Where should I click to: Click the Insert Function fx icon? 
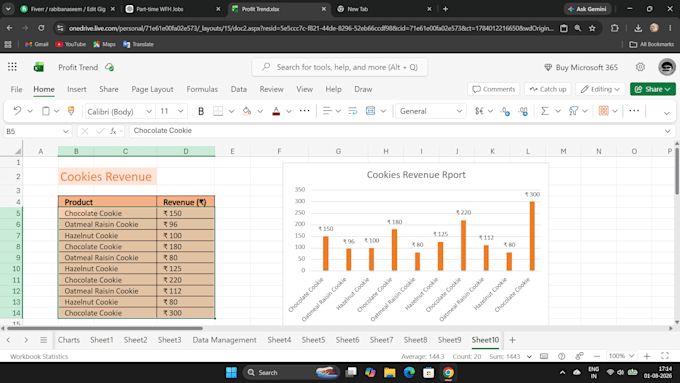click(113, 131)
